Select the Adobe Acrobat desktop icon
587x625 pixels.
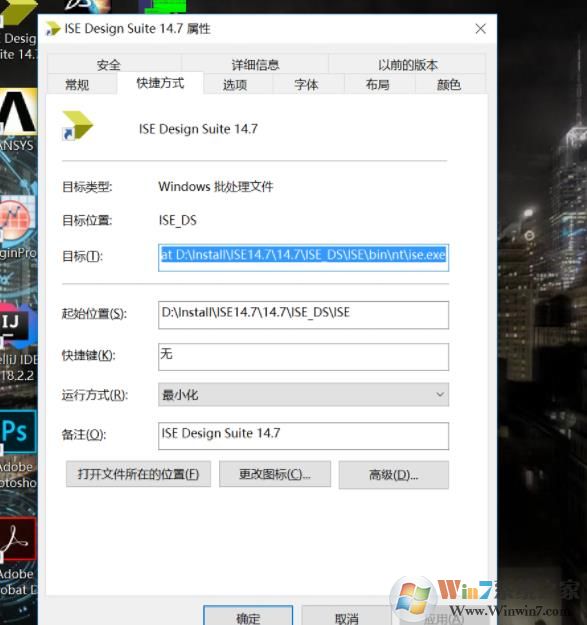18,558
